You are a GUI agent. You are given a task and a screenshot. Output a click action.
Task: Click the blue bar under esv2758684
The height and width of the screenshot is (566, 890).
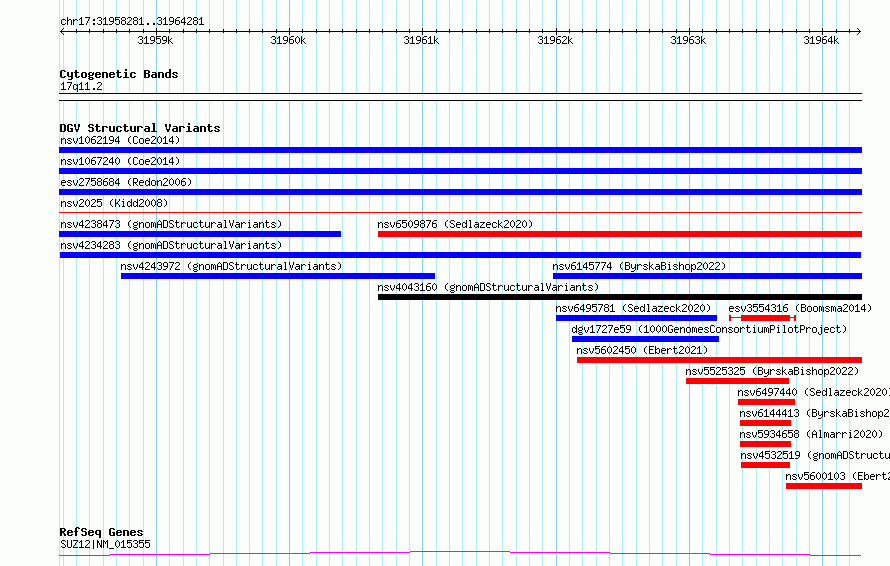[460, 192]
